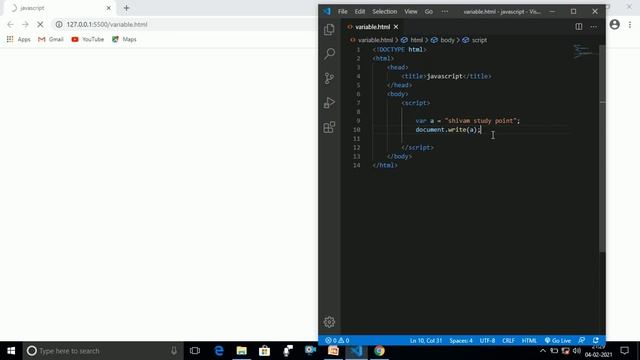Open the Apps bookmark in Chrome
This screenshot has width=640, height=360.
pyautogui.click(x=18, y=39)
